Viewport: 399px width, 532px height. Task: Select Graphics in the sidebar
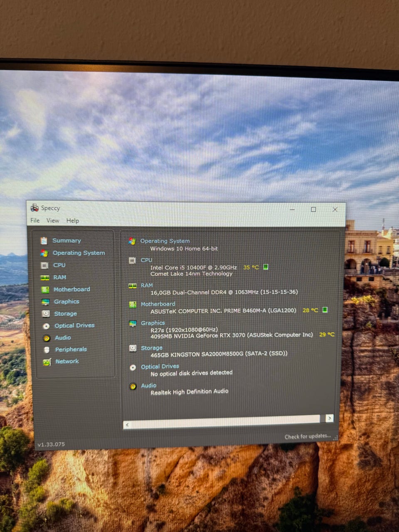[66, 301]
